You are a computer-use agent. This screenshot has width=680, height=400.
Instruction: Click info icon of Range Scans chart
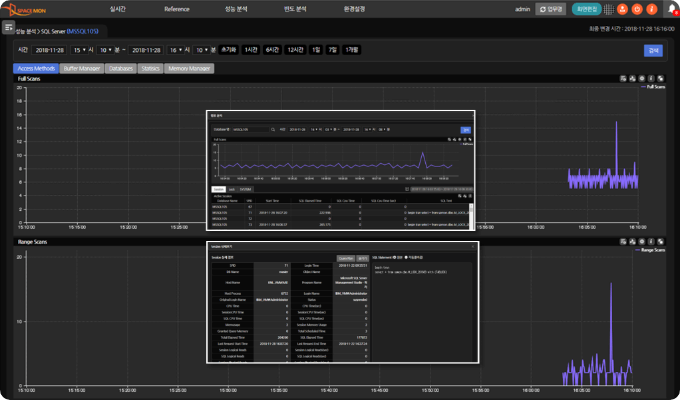(651, 242)
